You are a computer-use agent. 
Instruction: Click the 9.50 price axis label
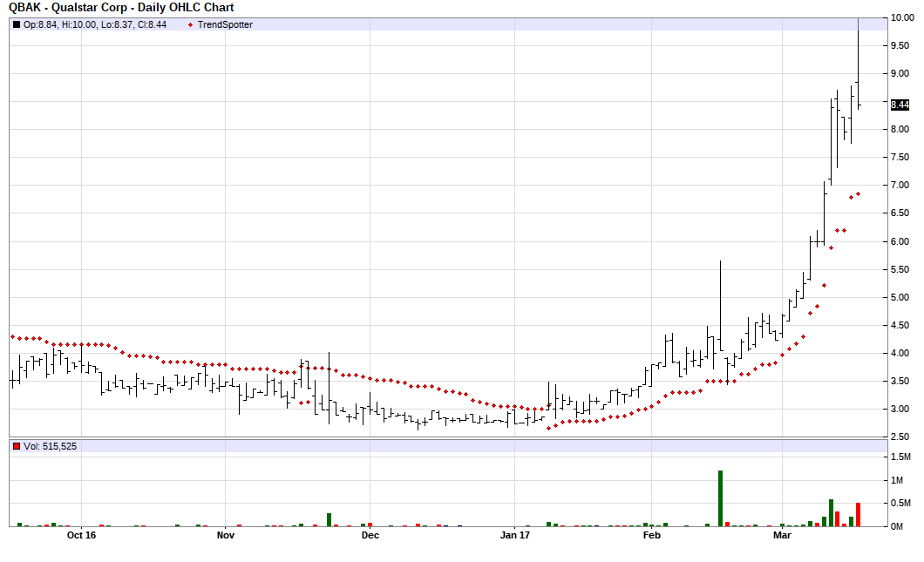tap(900, 45)
